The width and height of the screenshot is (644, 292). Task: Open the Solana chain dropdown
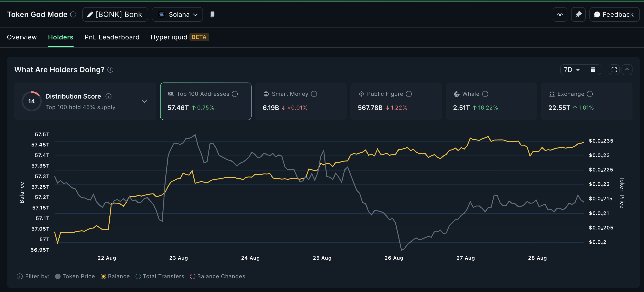pyautogui.click(x=177, y=14)
